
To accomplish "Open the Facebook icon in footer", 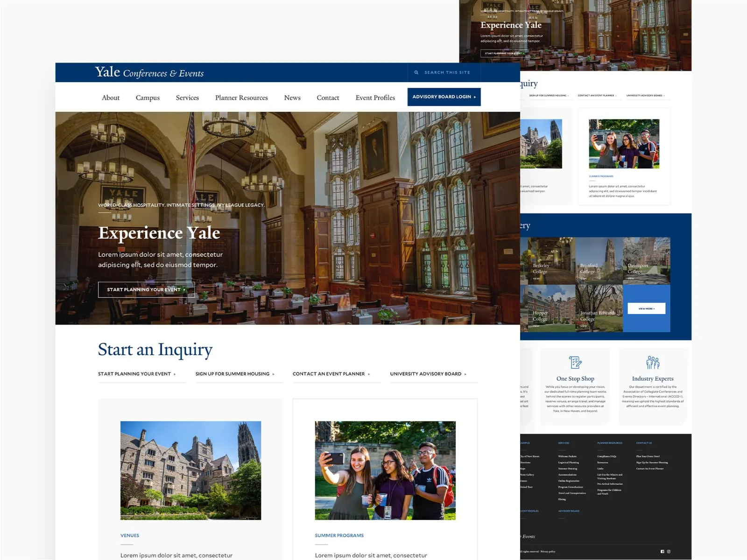I will (662, 552).
